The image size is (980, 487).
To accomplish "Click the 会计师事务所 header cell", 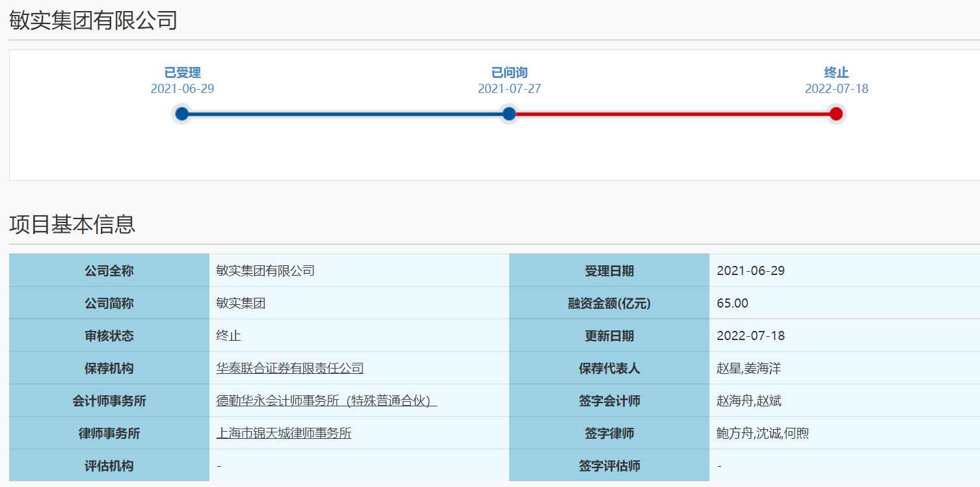I will [x=109, y=401].
